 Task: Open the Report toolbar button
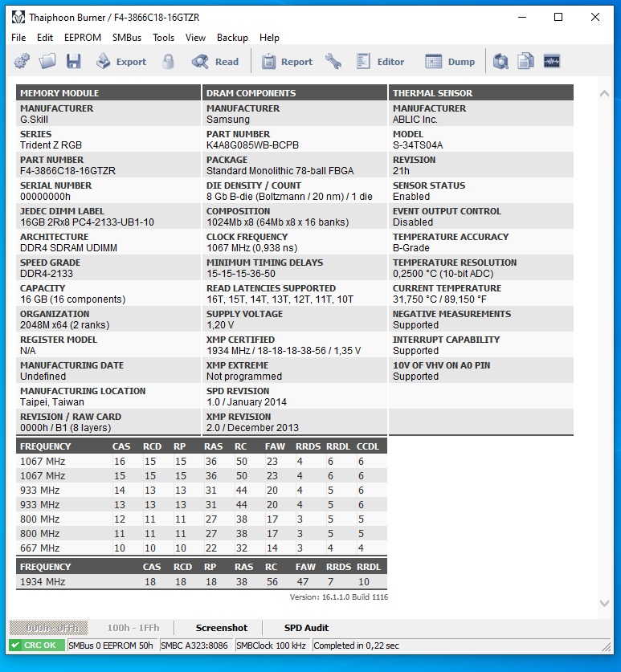click(288, 62)
